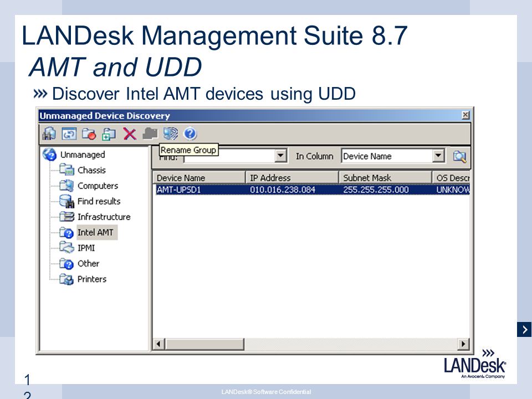
Task: Go to next slide with the right chevron
Action: (x=524, y=329)
